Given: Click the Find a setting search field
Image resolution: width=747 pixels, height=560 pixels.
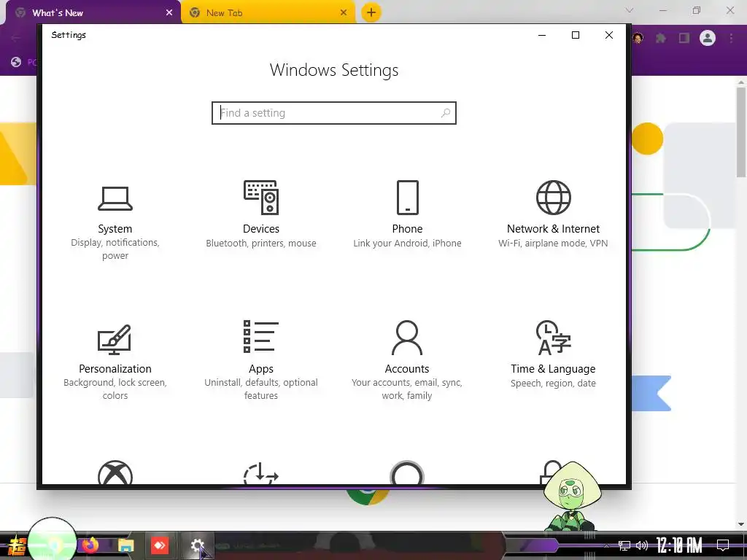Looking at the screenshot, I should coord(334,113).
